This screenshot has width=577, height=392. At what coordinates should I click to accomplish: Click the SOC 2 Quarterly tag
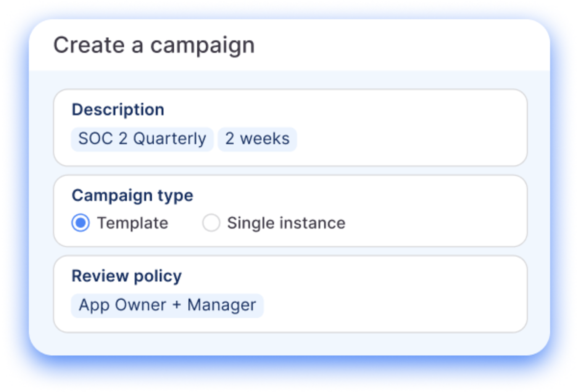[x=142, y=139]
